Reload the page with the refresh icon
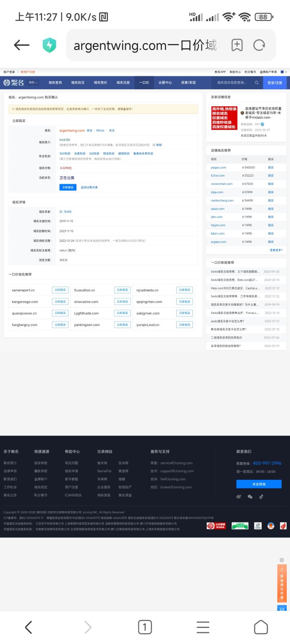Viewport: 290px width, 644px height. click(x=259, y=45)
